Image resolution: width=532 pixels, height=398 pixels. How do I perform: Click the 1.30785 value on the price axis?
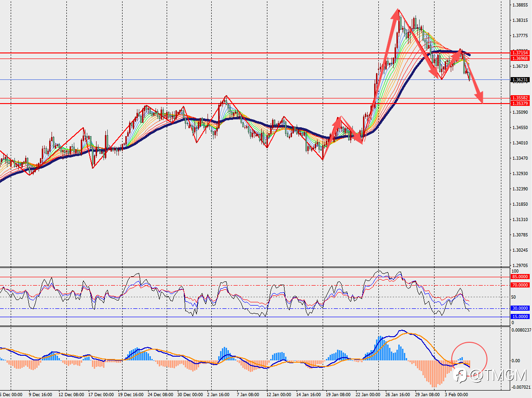coord(520,235)
